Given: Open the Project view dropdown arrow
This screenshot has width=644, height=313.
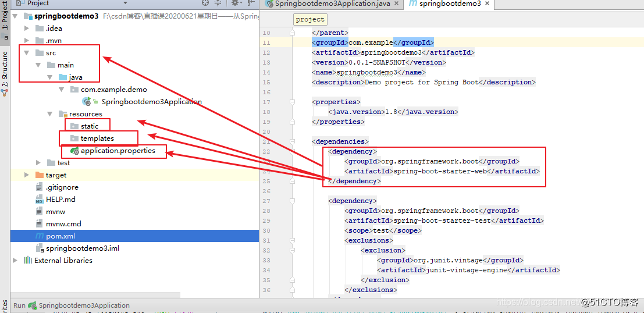Looking at the screenshot, I should click(125, 3).
